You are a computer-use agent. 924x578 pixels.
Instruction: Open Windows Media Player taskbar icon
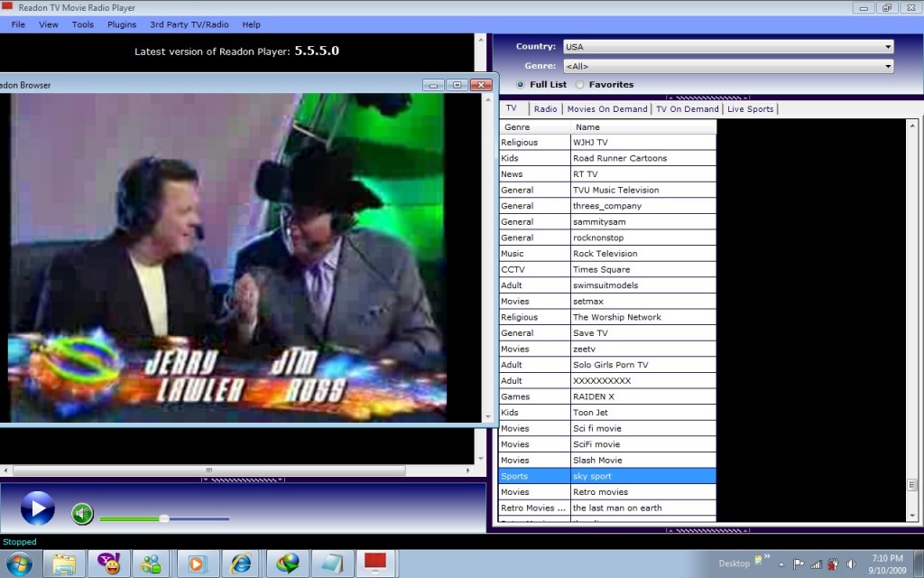point(197,564)
